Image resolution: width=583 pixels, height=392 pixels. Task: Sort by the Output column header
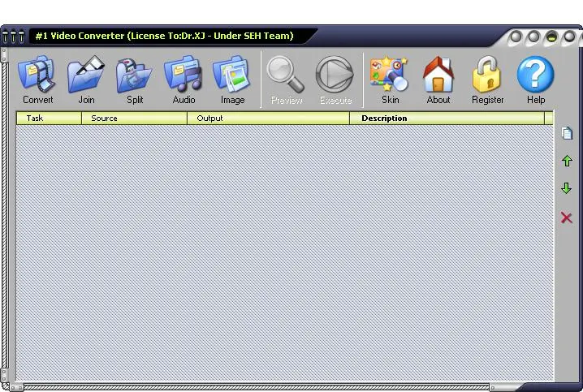click(x=268, y=118)
